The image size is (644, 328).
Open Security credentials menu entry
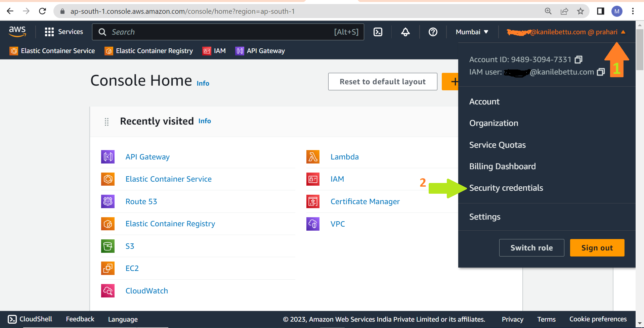(506, 188)
